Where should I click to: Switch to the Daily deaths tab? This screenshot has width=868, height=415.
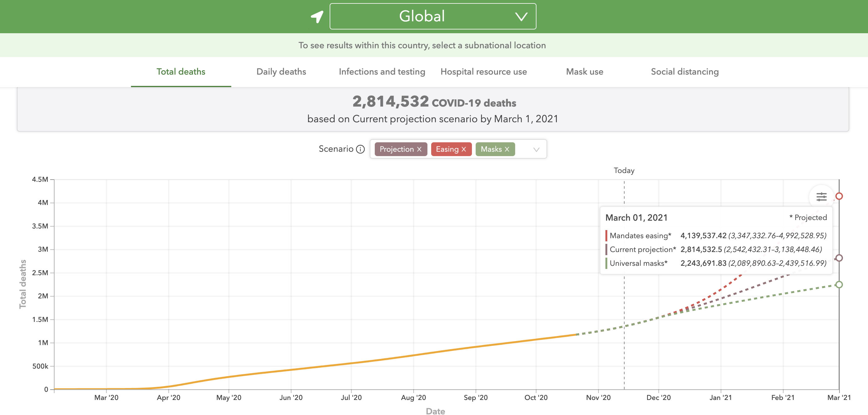coord(281,71)
